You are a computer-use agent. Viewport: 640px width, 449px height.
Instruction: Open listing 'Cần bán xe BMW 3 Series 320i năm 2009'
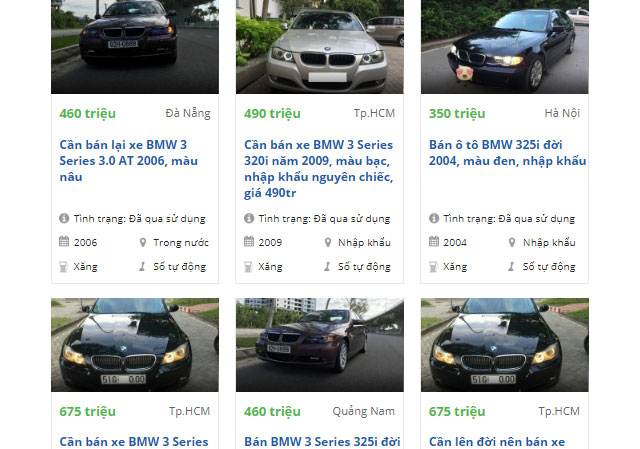click(x=318, y=169)
